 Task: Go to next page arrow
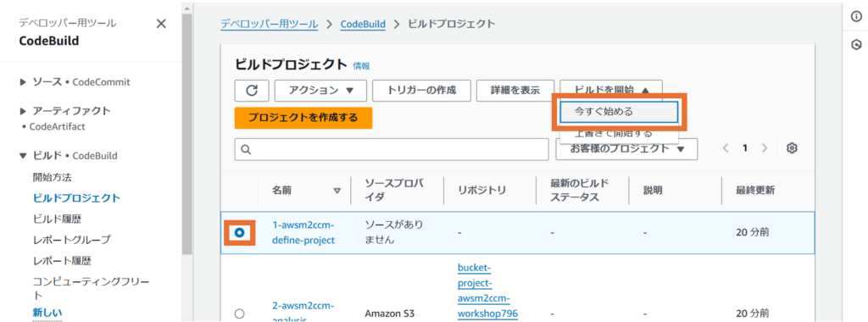point(765,148)
